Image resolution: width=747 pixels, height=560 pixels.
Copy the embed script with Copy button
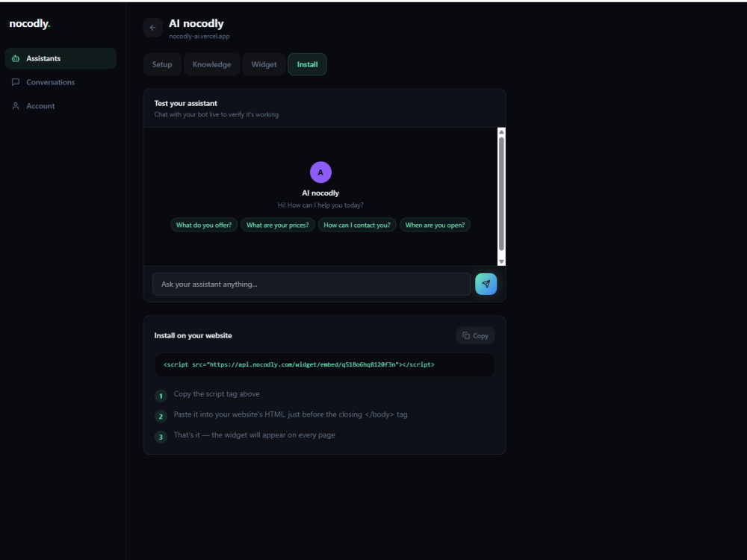(475, 336)
